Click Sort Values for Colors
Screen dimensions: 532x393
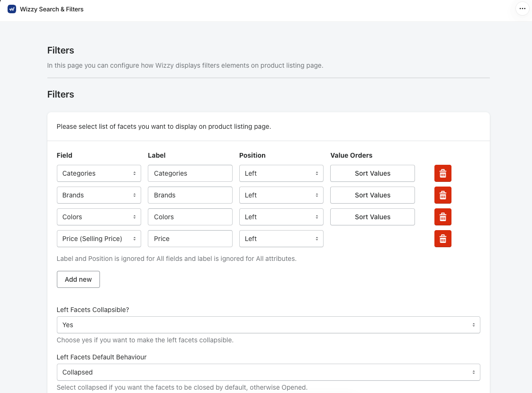tap(372, 217)
